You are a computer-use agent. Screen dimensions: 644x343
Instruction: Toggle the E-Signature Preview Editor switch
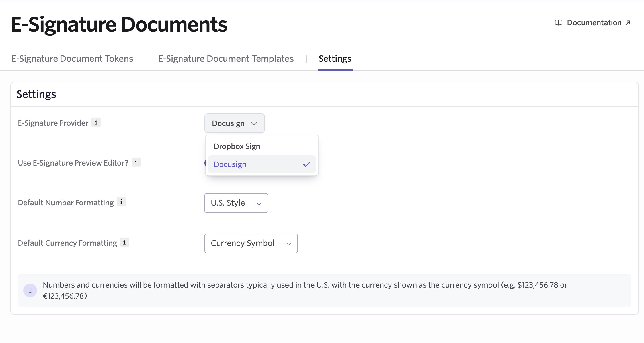point(205,163)
